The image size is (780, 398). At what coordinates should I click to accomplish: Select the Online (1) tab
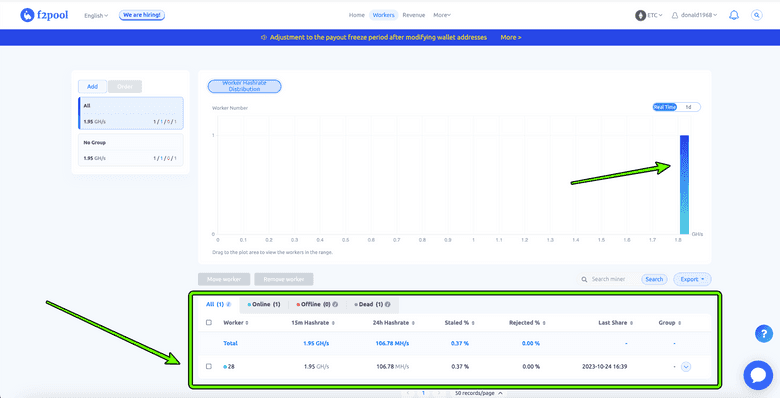pyautogui.click(x=264, y=304)
